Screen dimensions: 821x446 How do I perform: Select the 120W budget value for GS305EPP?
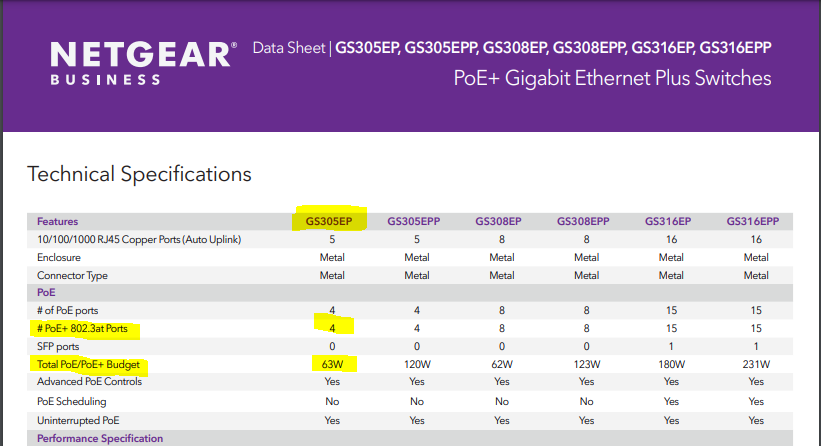(417, 364)
